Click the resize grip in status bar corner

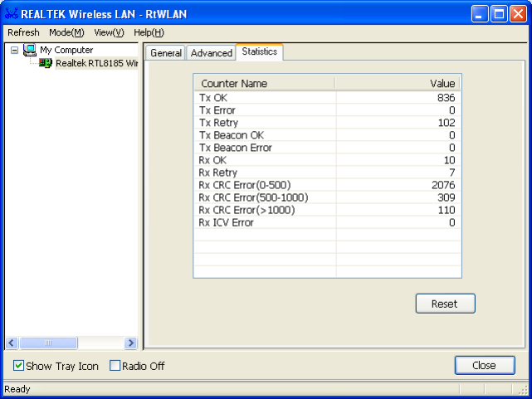(x=524, y=390)
